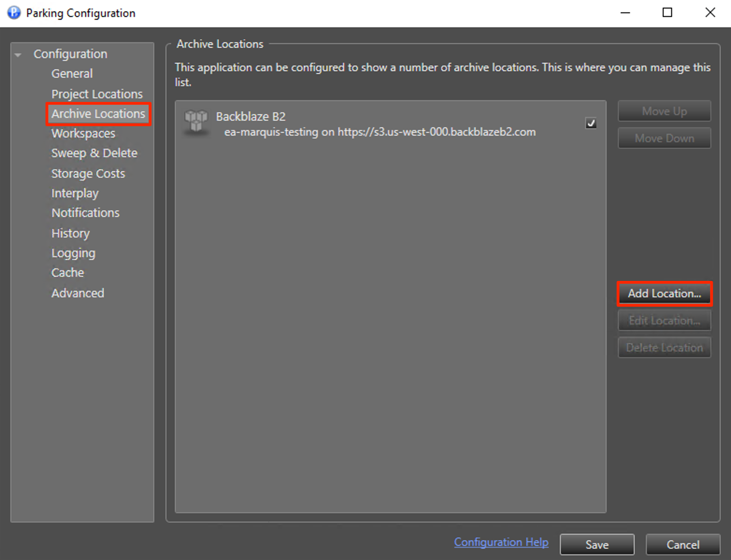The width and height of the screenshot is (731, 560).
Task: Click Add Location... button
Action: [664, 294]
